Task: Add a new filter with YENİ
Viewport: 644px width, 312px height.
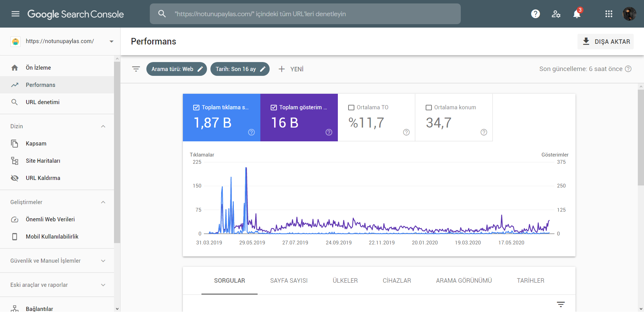Action: [x=291, y=69]
